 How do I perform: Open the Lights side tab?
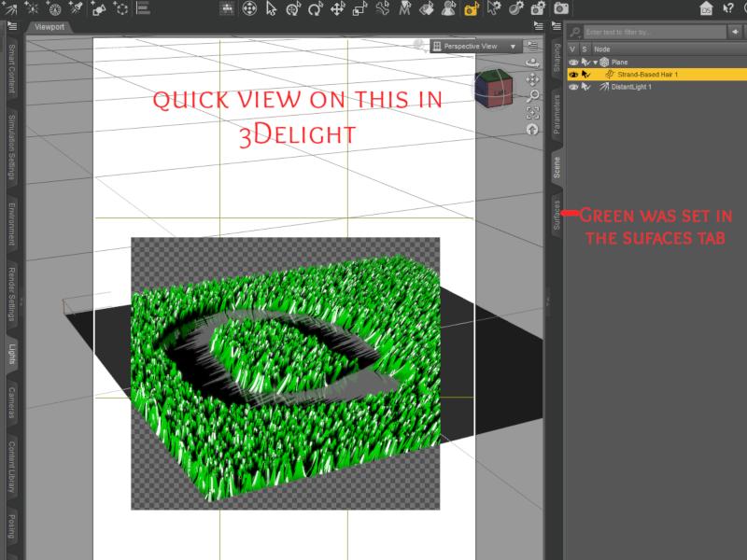click(11, 355)
